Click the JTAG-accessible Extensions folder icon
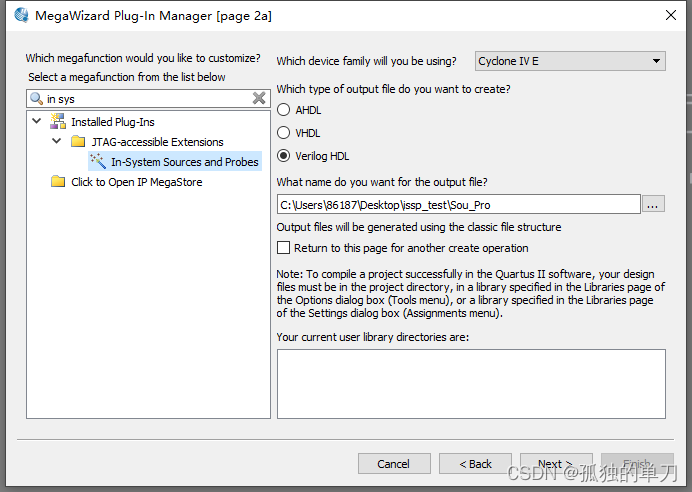Viewport: 692px width, 492px height. pyautogui.click(x=78, y=142)
